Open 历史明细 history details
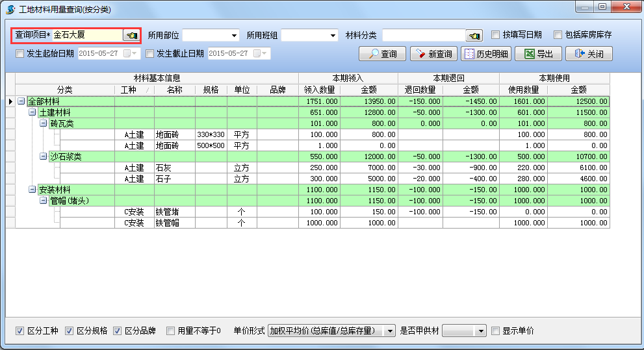The height and width of the screenshot is (350, 644). pyautogui.click(x=485, y=54)
